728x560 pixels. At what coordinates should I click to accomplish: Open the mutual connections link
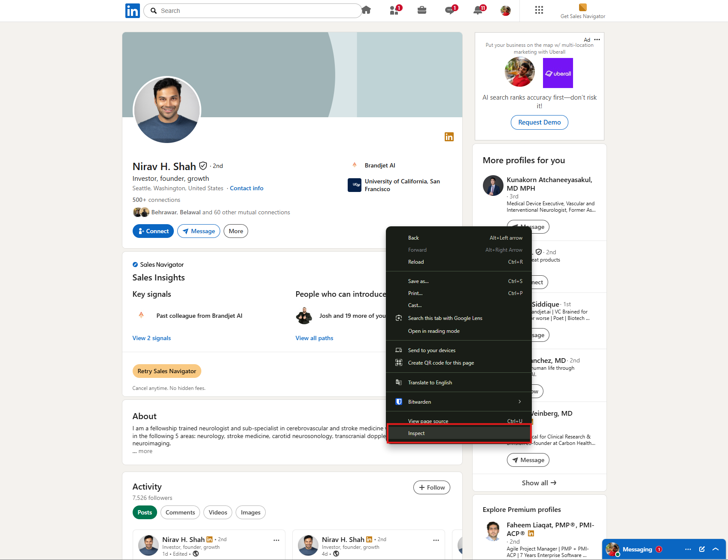point(221,212)
